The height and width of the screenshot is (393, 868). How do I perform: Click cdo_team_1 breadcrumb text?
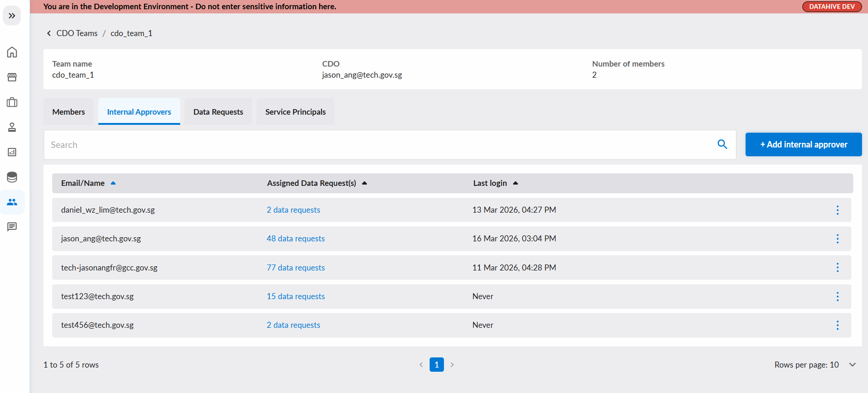coord(131,33)
